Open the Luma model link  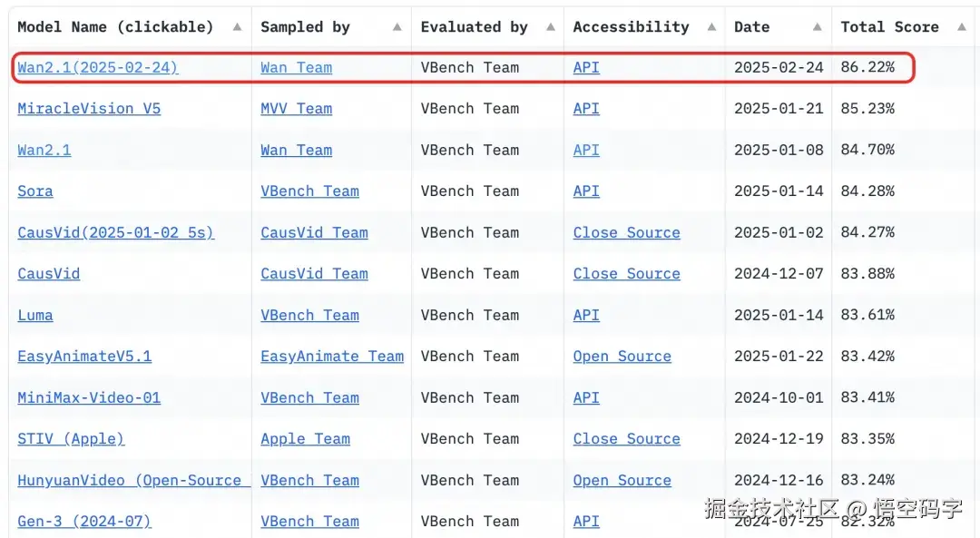(x=35, y=315)
